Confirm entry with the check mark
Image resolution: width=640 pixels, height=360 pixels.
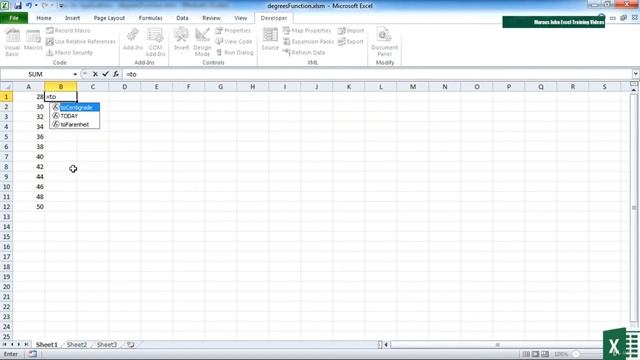(x=105, y=74)
